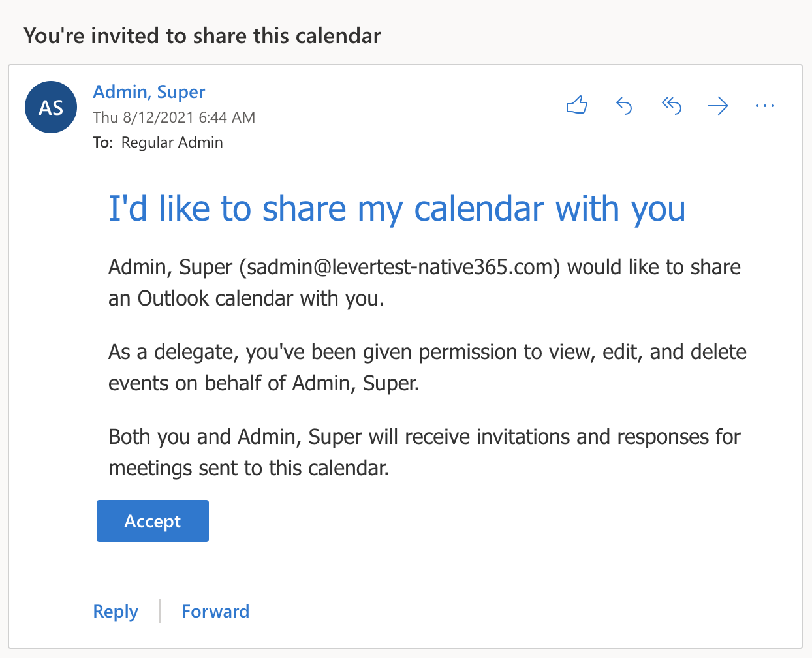Click the AS sender avatar
Screen dimensions: 812x658
(x=50, y=106)
